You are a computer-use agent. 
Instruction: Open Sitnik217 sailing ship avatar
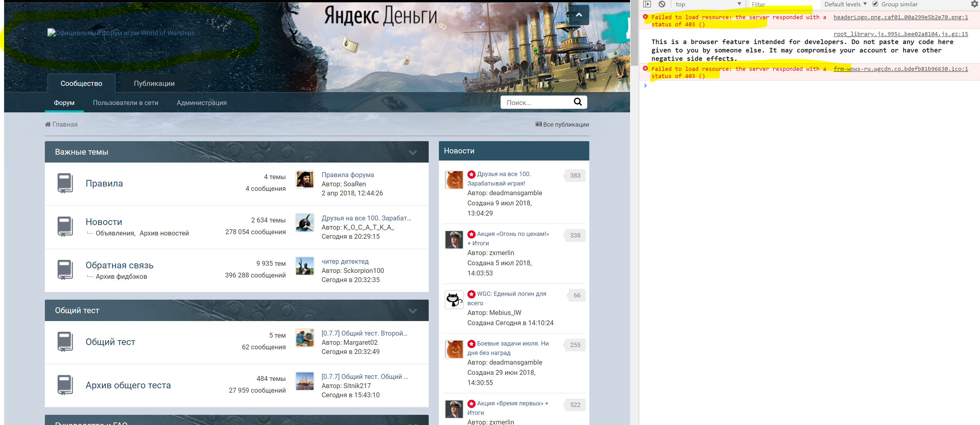tap(305, 381)
